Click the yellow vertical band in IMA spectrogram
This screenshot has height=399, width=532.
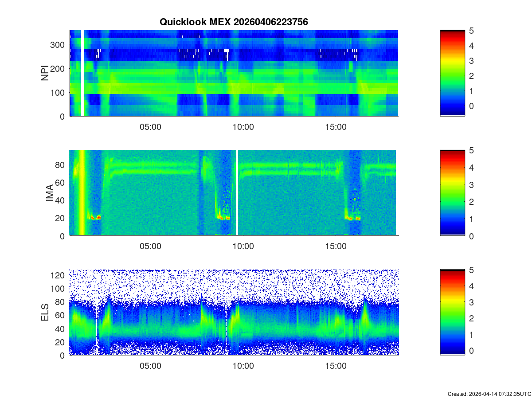pos(81,193)
